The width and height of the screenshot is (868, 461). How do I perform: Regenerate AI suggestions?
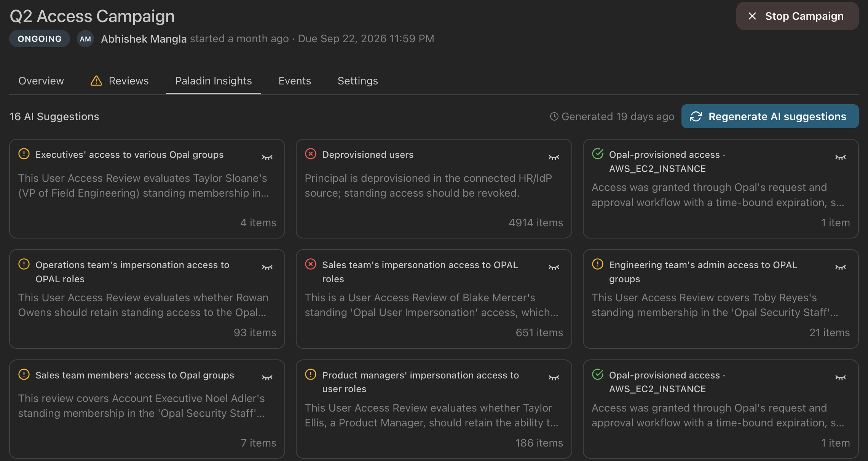tap(770, 116)
